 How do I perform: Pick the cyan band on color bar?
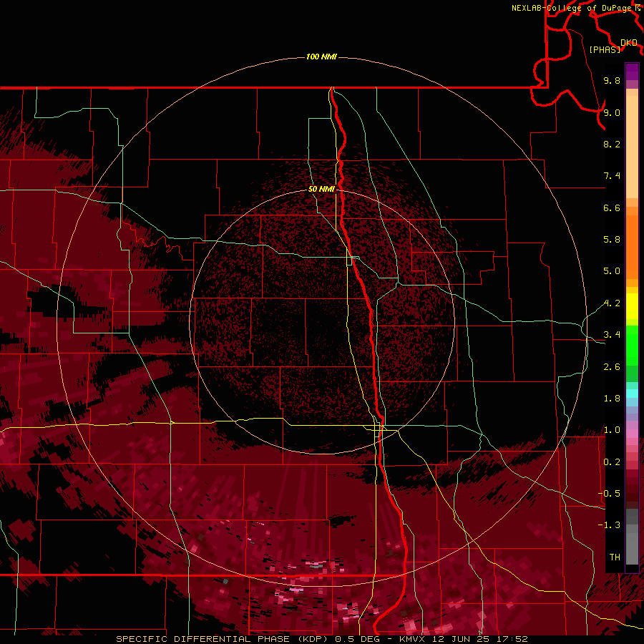pyautogui.click(x=632, y=394)
